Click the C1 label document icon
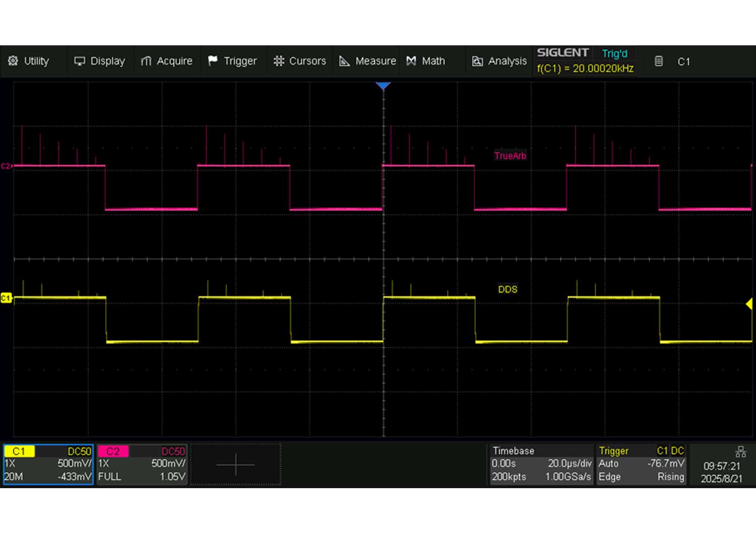756x534 pixels. pyautogui.click(x=659, y=61)
